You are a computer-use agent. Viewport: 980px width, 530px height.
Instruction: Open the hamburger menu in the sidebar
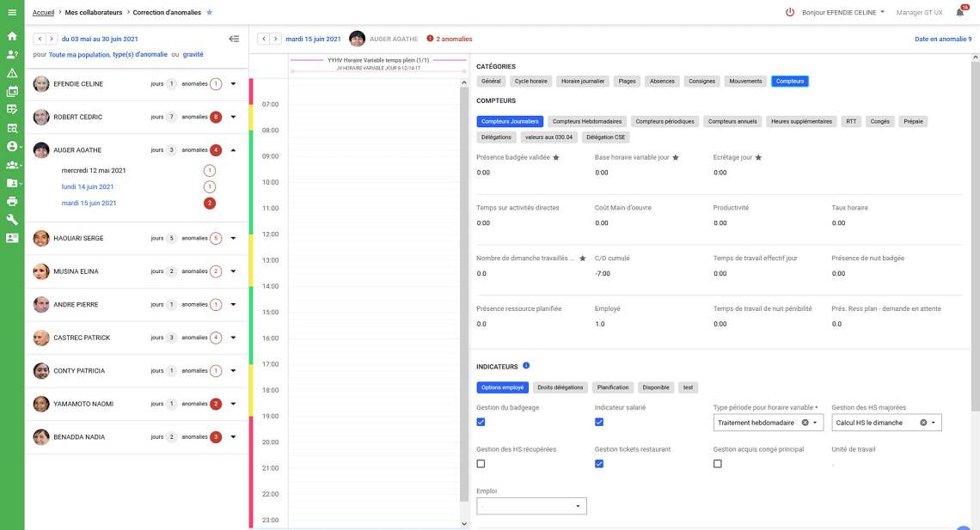(12, 13)
